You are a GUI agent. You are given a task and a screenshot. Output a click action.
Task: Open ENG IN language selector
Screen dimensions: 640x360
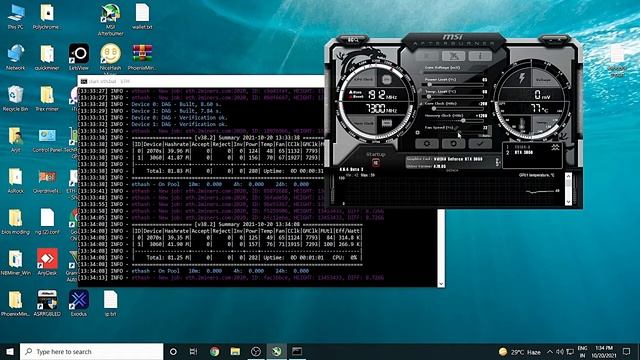point(582,352)
